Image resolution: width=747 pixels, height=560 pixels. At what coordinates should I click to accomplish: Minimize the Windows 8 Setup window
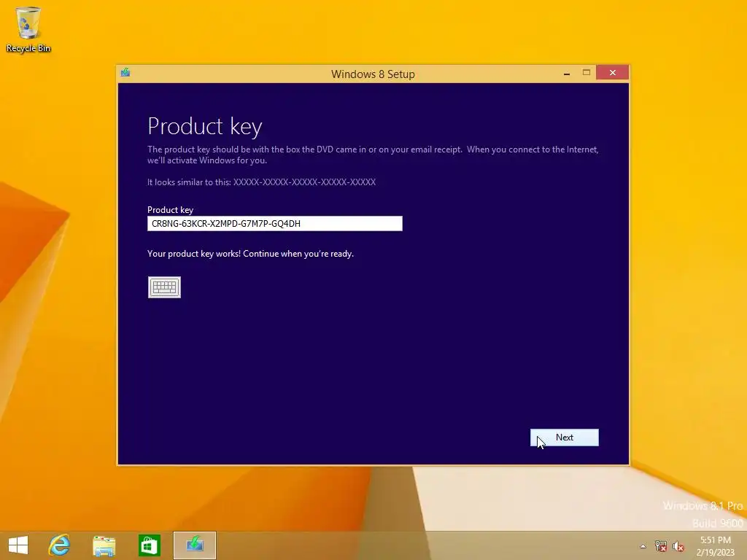[566, 73]
